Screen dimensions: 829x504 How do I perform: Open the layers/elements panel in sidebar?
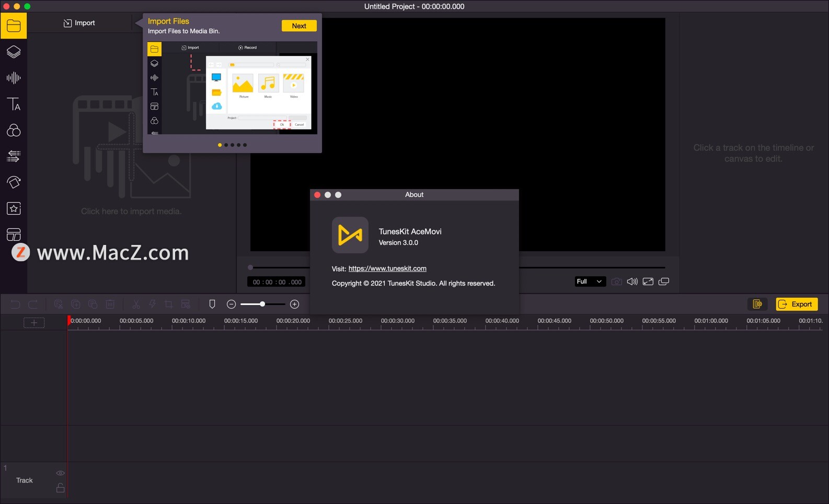(x=14, y=52)
